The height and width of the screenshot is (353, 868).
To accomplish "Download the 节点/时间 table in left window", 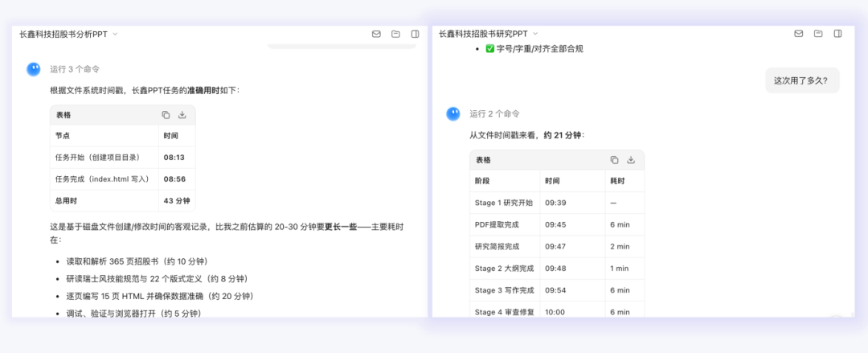I will [182, 115].
